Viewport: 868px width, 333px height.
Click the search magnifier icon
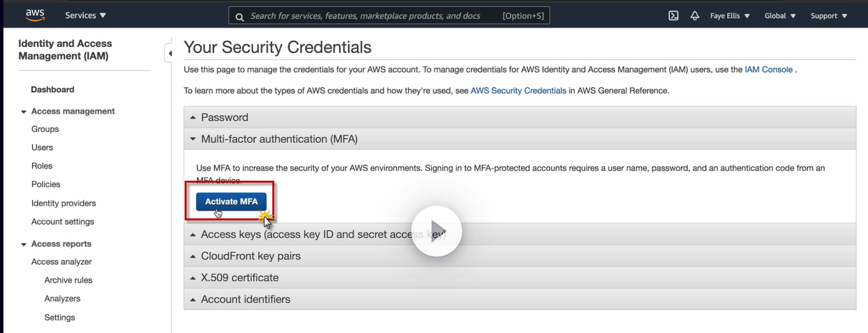coord(240,17)
